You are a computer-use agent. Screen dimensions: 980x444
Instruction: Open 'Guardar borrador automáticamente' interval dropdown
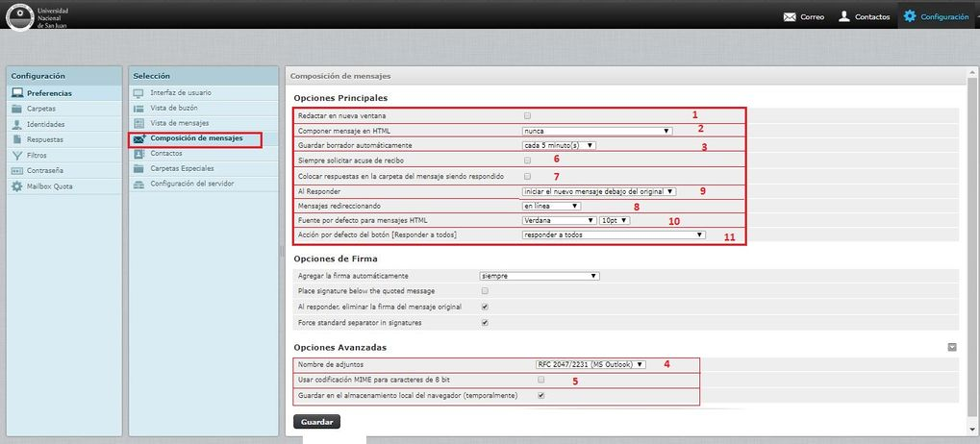click(559, 145)
